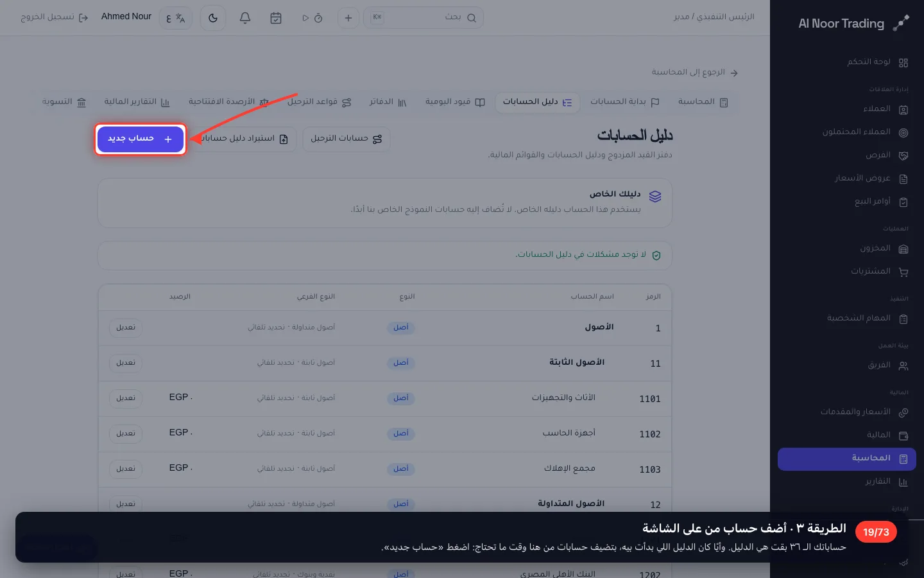Image resolution: width=924 pixels, height=578 pixels.
Task: Click the «حساب جديد» new account button
Action: (141, 139)
